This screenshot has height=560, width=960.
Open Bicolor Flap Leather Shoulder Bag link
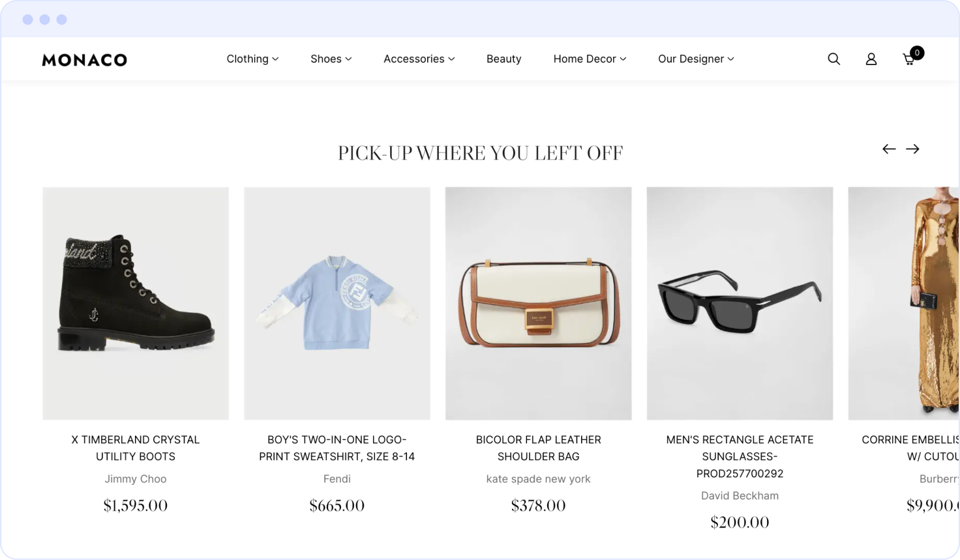pos(538,448)
